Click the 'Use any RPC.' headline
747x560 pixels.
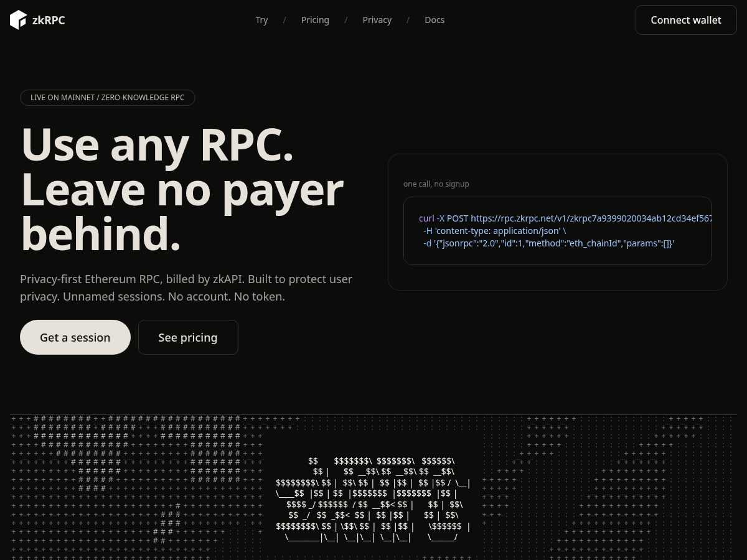coord(157,144)
